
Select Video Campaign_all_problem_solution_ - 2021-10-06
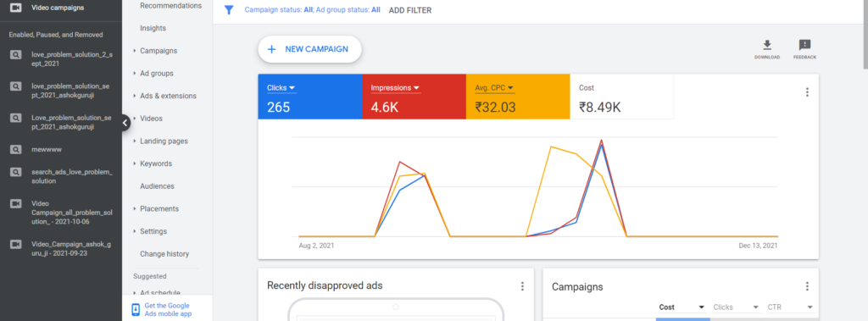click(x=73, y=213)
